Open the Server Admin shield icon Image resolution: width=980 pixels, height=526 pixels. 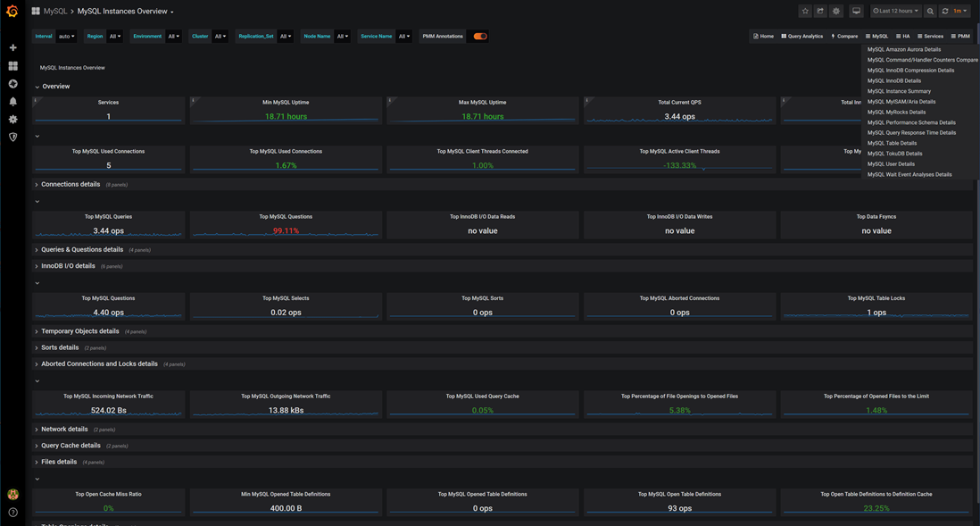(x=12, y=137)
